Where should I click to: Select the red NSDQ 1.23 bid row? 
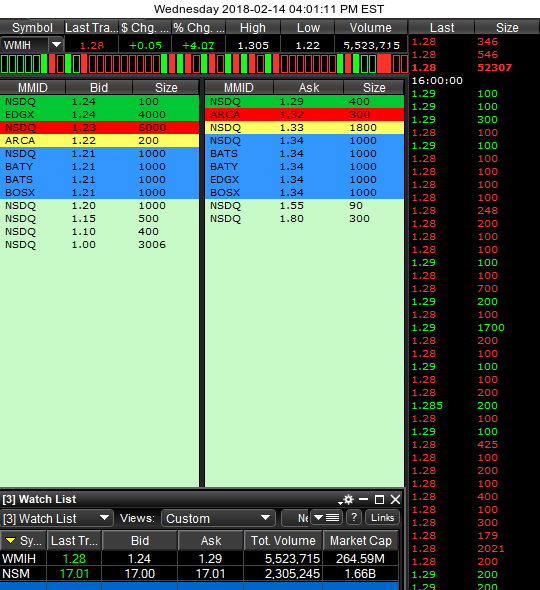pyautogui.click(x=99, y=128)
